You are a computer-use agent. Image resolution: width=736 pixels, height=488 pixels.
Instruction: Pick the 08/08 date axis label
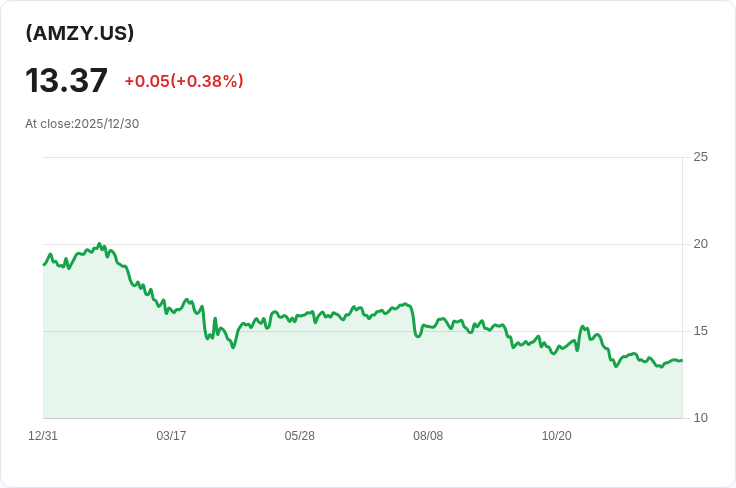click(428, 436)
